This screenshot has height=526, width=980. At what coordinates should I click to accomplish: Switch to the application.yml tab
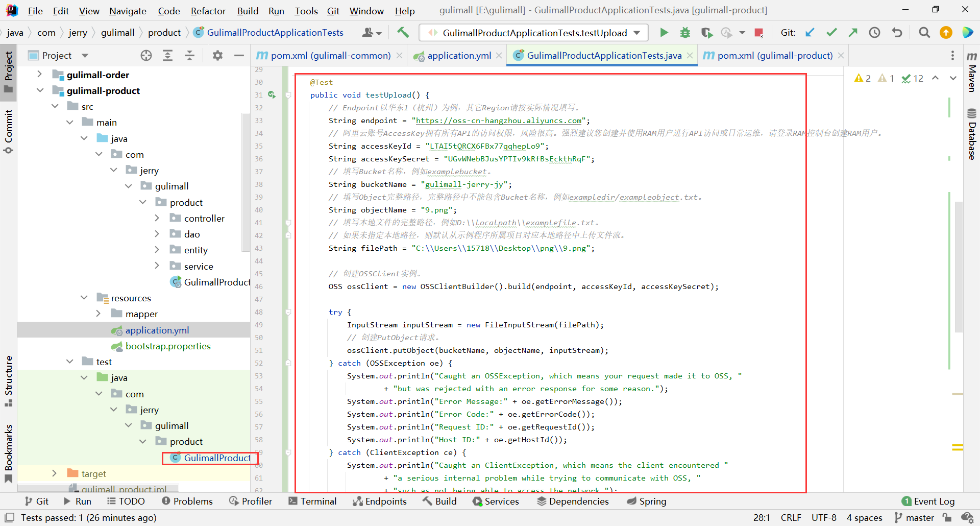(x=459, y=56)
